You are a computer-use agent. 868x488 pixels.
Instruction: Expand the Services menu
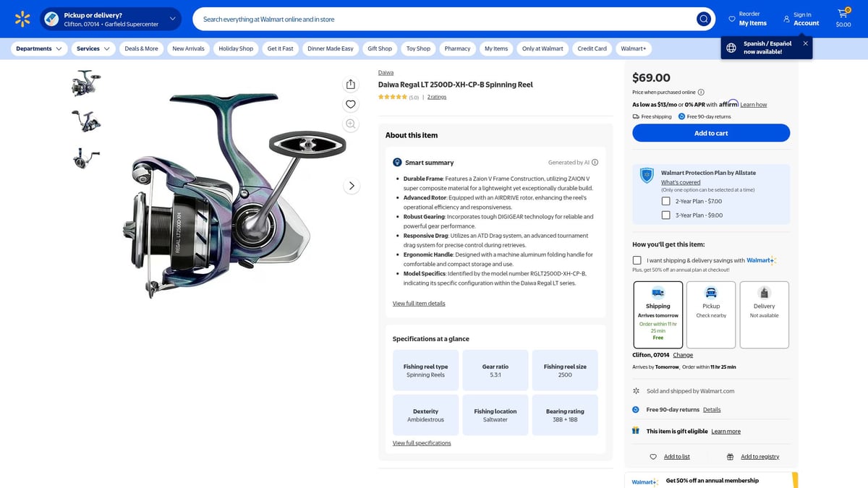[90, 48]
